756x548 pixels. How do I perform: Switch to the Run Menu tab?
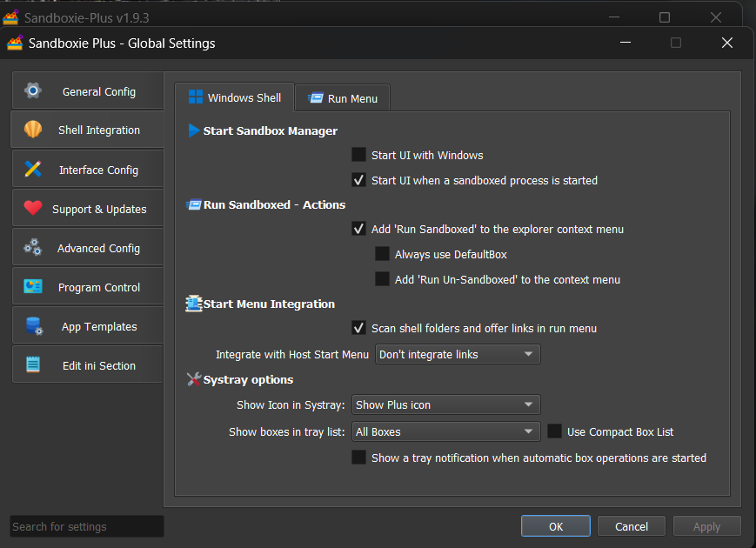[x=343, y=98]
